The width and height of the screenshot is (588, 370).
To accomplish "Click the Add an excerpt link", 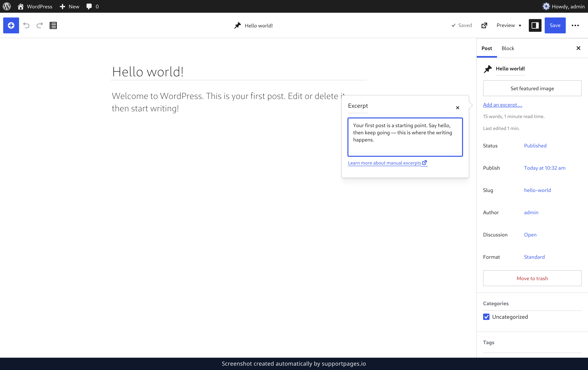I will [503, 105].
